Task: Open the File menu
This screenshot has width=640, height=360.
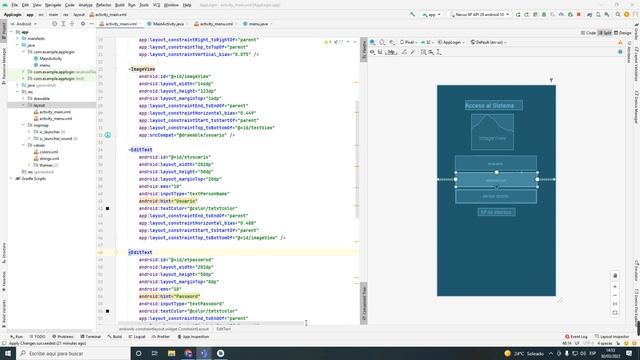Action: pyautogui.click(x=14, y=5)
